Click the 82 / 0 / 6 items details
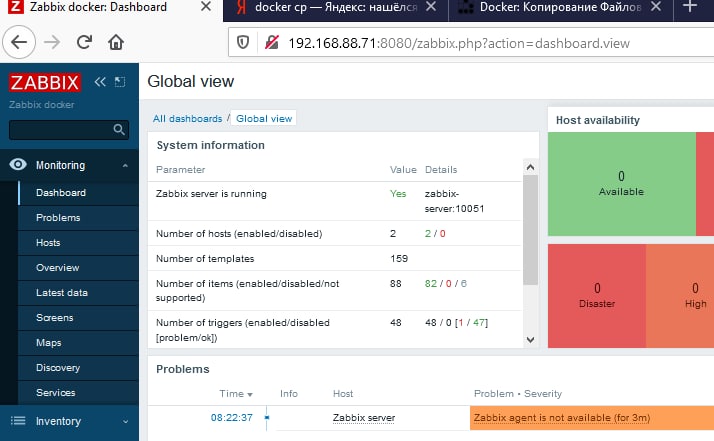 point(446,283)
